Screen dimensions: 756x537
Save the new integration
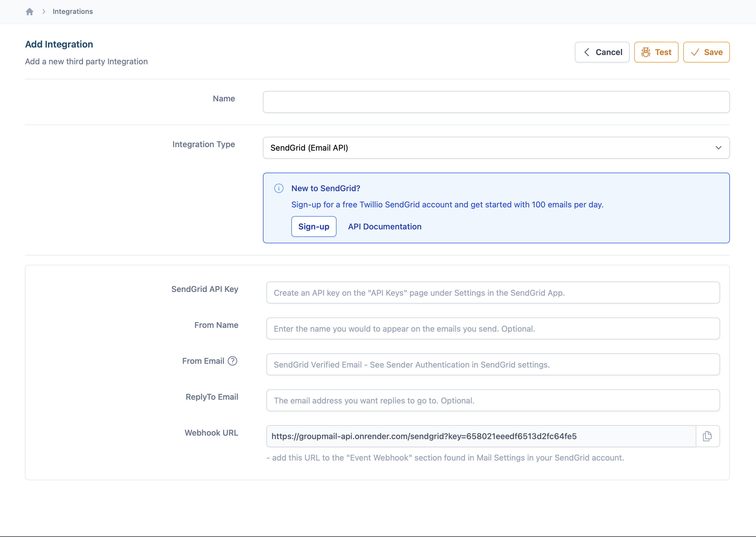(706, 52)
